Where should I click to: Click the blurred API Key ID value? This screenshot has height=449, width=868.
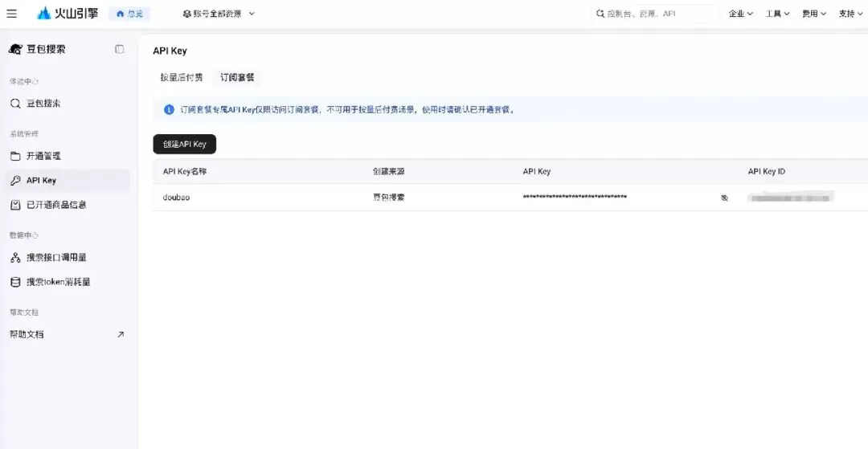(791, 197)
